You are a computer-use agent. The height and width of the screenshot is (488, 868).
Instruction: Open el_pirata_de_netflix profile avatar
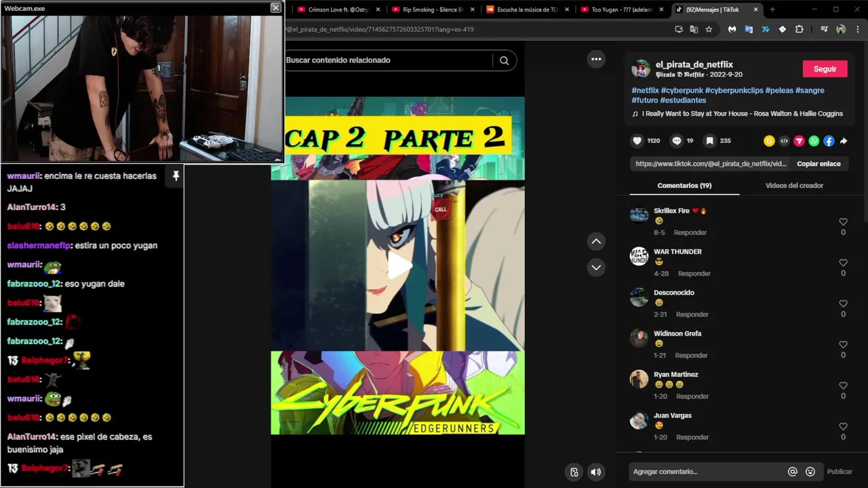point(640,68)
